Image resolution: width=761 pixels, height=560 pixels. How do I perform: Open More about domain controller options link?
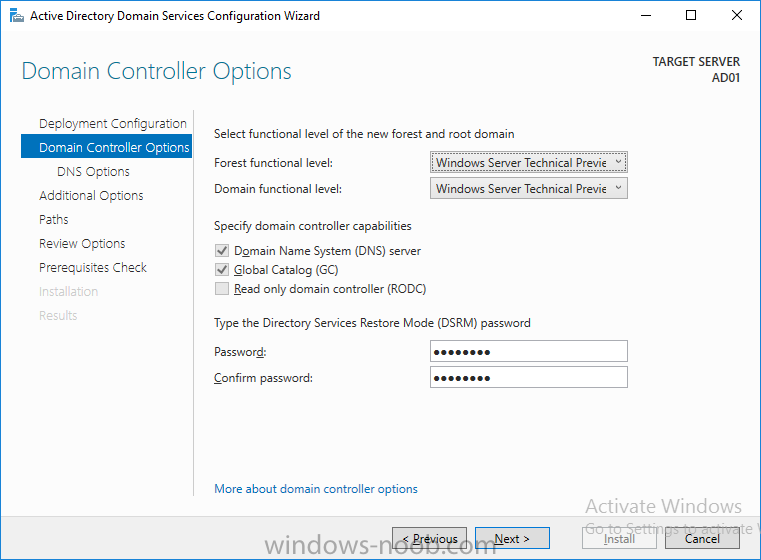tap(316, 489)
